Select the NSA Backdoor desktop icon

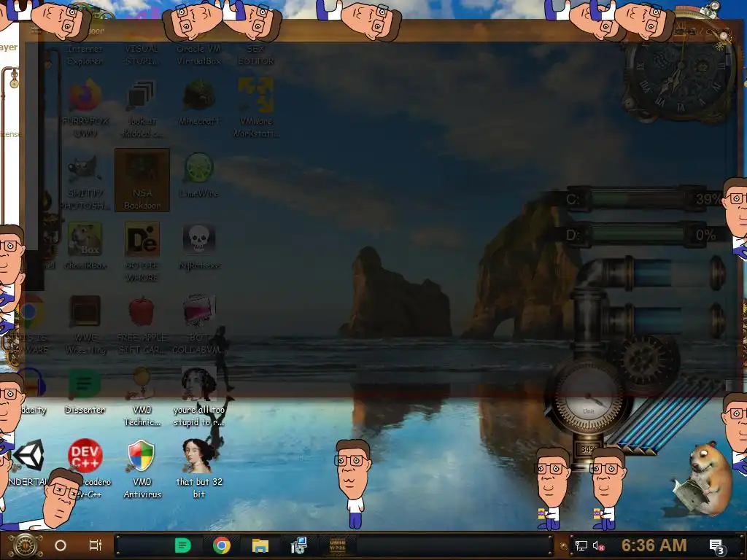[142, 180]
